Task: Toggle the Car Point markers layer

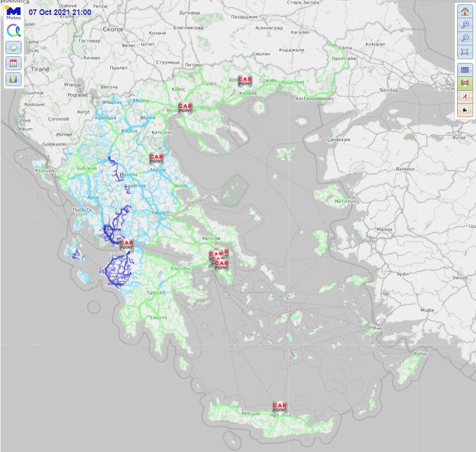Action: point(464,83)
